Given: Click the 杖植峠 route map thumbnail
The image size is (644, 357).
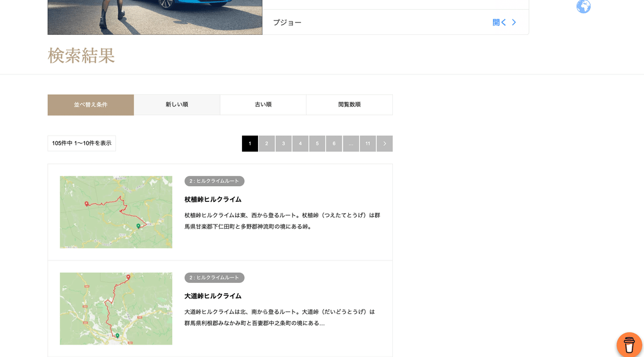Looking at the screenshot, I should [116, 212].
